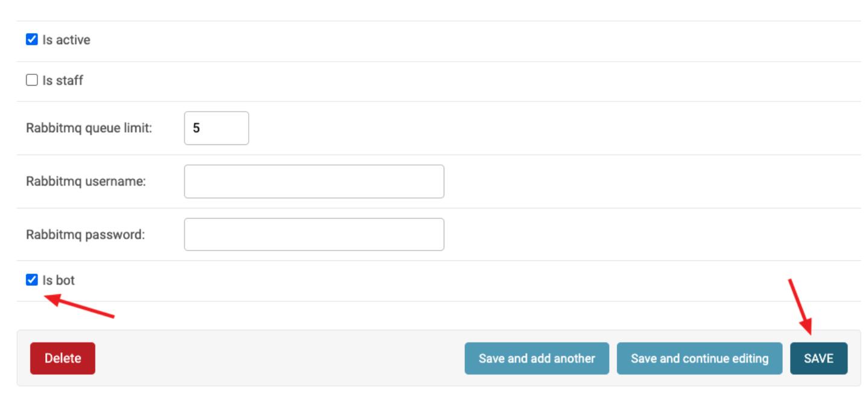The width and height of the screenshot is (868, 412).
Task: Click the "Is bot" label text
Action: coord(59,280)
